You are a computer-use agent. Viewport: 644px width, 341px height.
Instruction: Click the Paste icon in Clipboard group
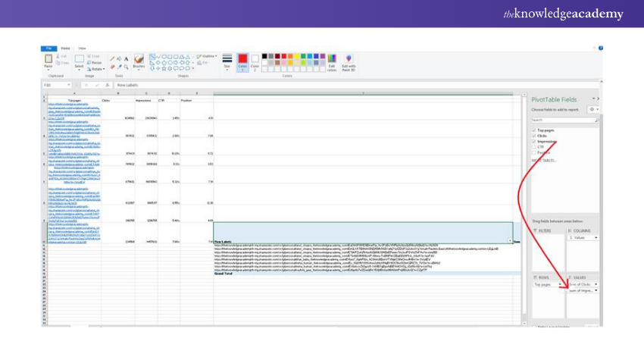pyautogui.click(x=48, y=60)
